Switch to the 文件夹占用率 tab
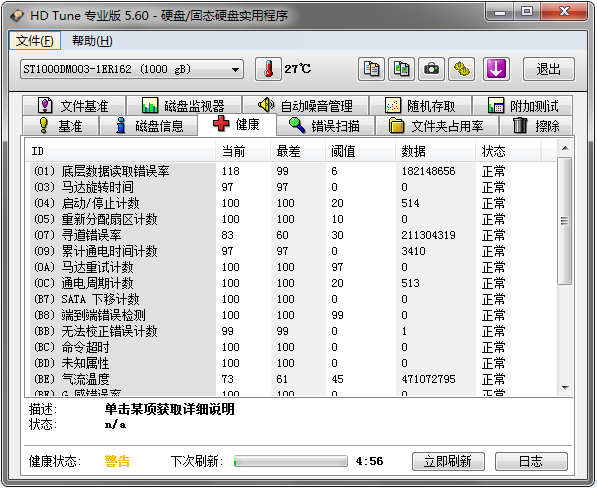597x488 pixels. click(x=437, y=126)
